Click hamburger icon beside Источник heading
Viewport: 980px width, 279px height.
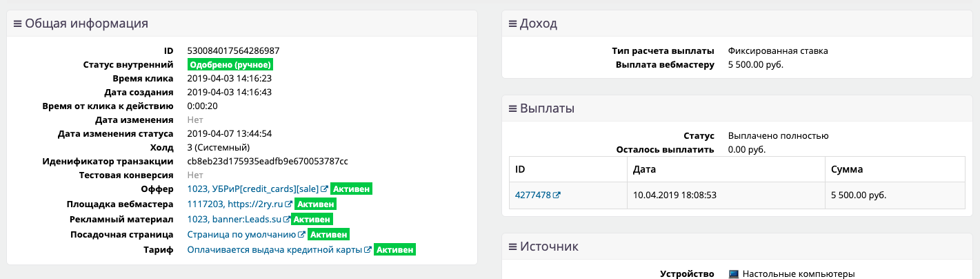(512, 247)
